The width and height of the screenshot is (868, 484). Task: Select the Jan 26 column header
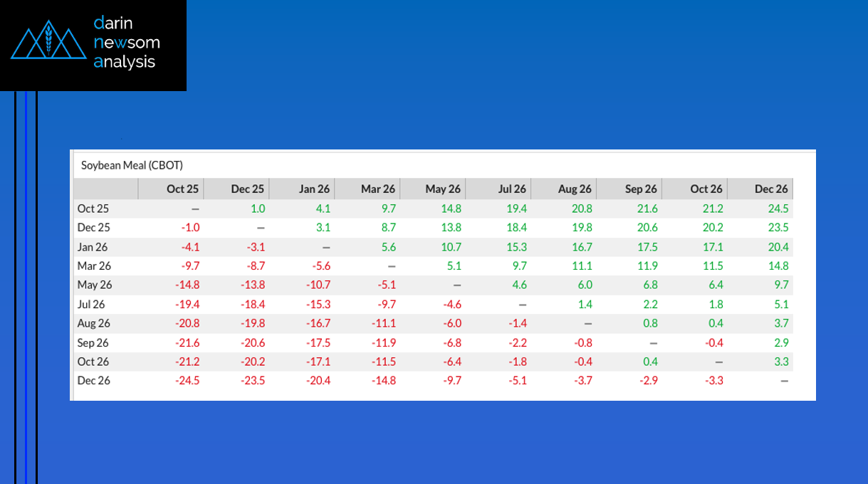314,189
